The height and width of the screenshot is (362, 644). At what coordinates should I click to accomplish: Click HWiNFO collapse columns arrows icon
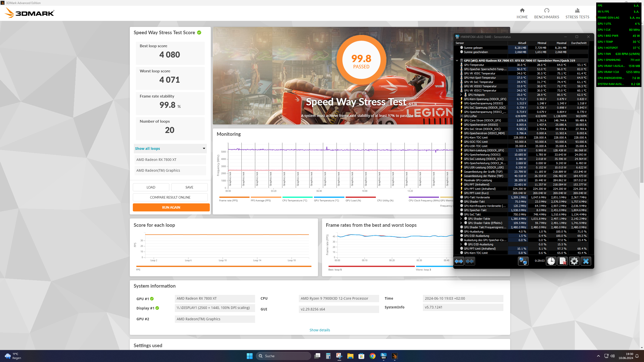point(470,261)
